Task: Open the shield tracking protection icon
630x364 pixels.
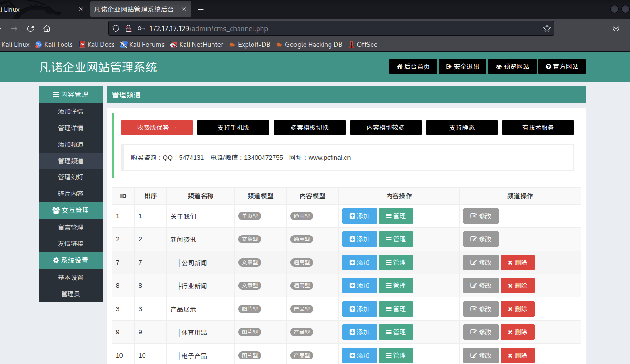Action: point(116,28)
